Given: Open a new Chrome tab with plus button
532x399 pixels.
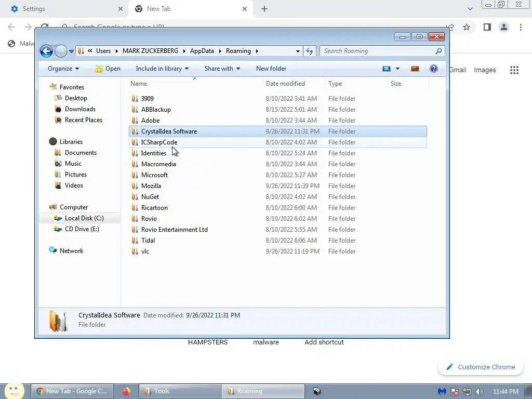Looking at the screenshot, I should coord(264,9).
